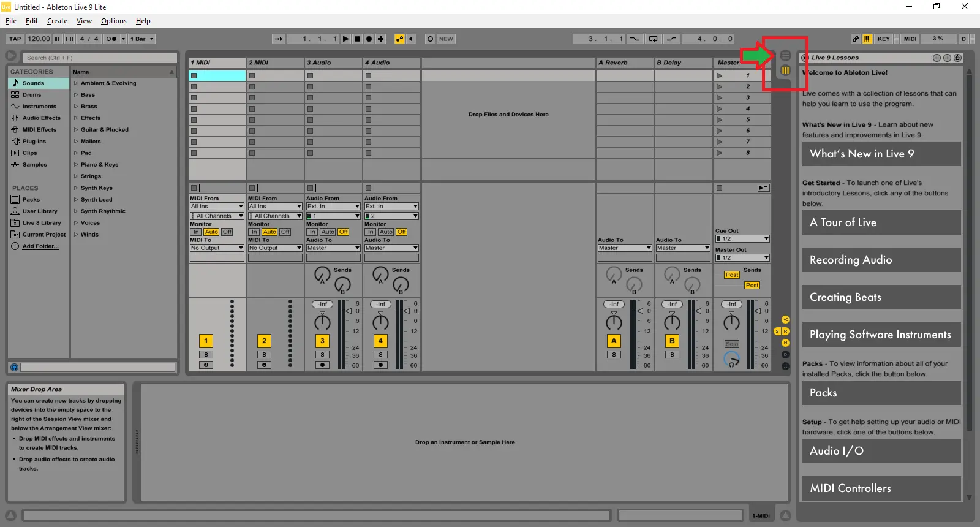
Task: Click the Re-enable Automation arrow button
Action: (x=412, y=39)
